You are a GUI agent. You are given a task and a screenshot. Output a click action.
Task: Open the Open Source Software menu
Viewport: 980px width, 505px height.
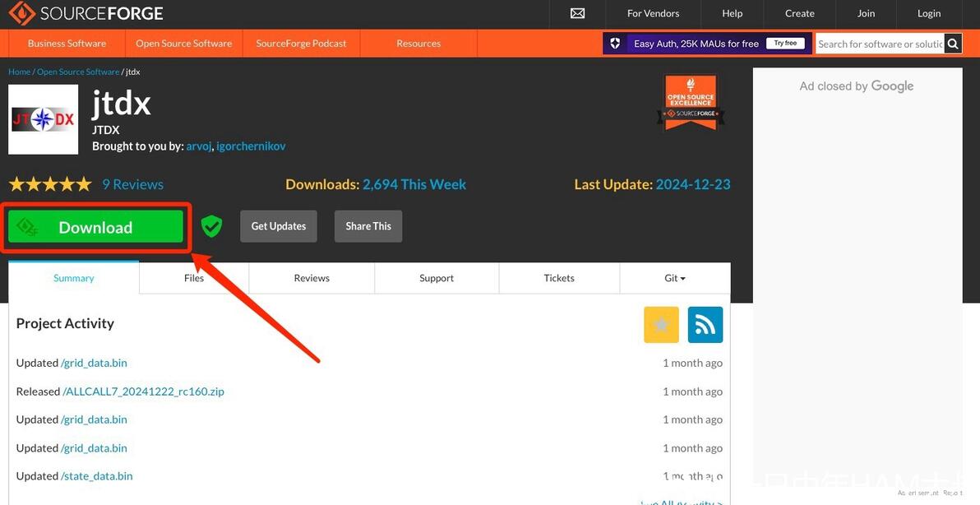pos(184,43)
